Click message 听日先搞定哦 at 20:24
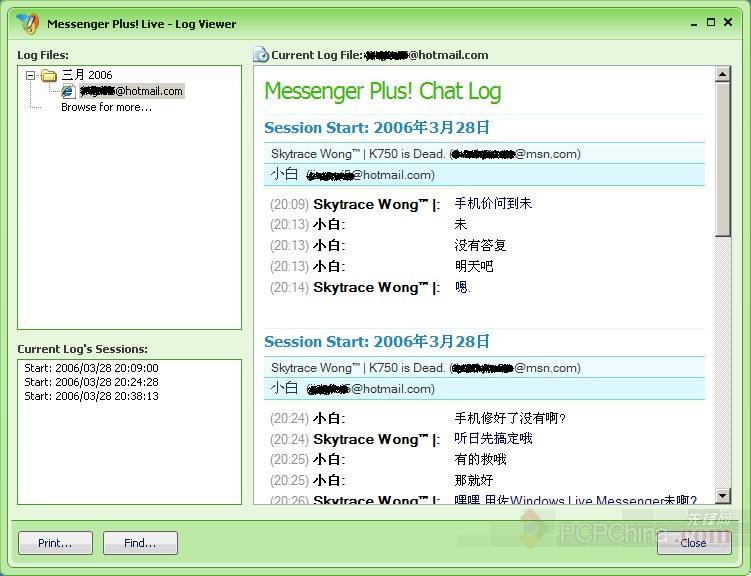 pyautogui.click(x=493, y=439)
